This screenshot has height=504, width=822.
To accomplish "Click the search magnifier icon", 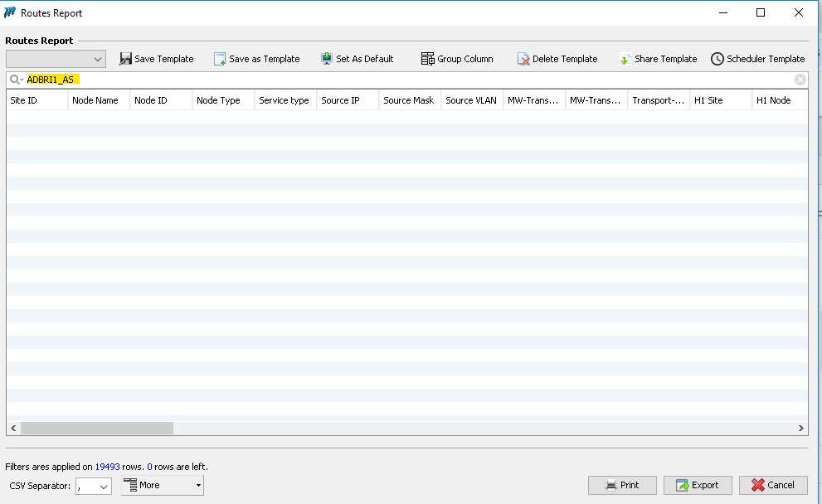I will point(15,80).
